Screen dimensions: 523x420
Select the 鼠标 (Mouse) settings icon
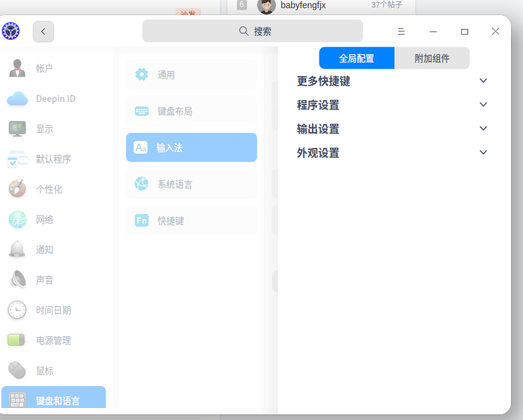16,370
